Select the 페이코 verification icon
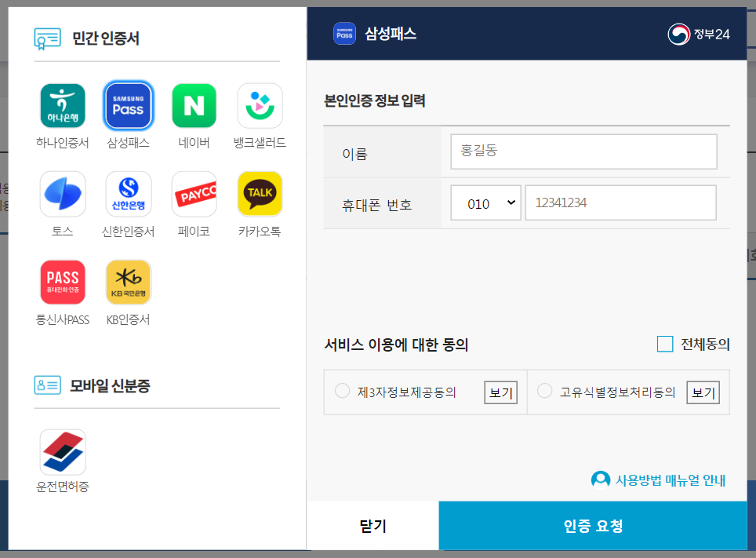 pyautogui.click(x=194, y=193)
